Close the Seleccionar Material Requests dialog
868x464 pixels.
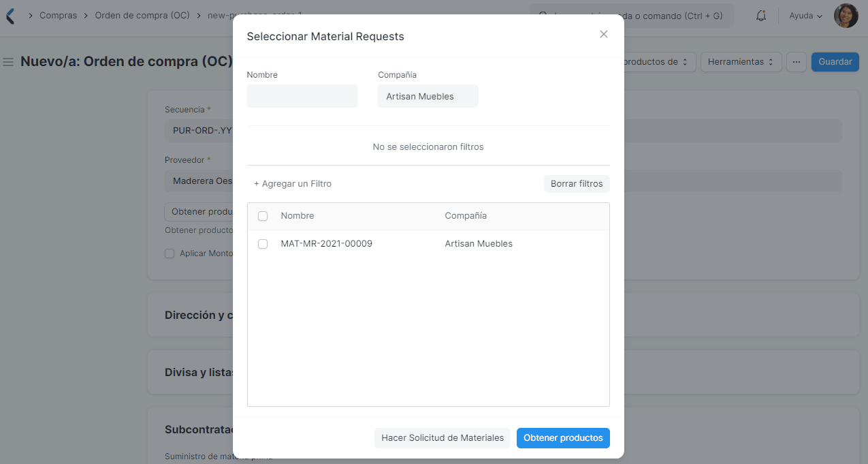[603, 33]
